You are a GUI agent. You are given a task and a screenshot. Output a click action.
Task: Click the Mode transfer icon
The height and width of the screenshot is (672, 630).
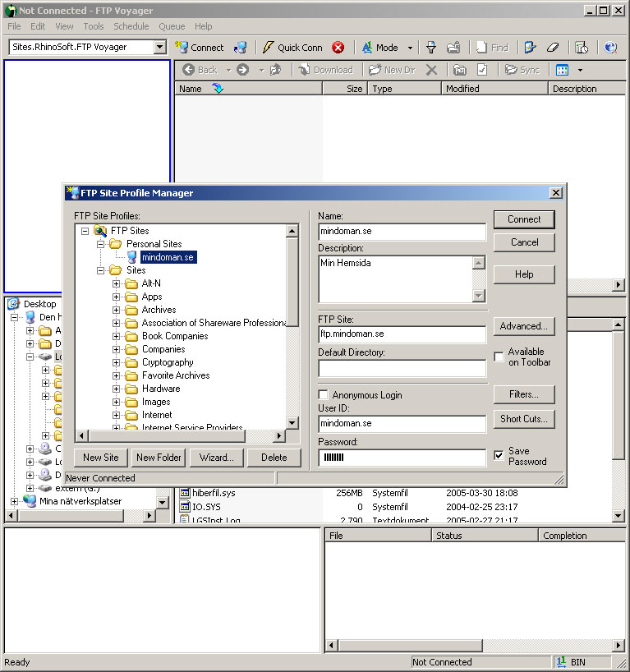click(367, 47)
